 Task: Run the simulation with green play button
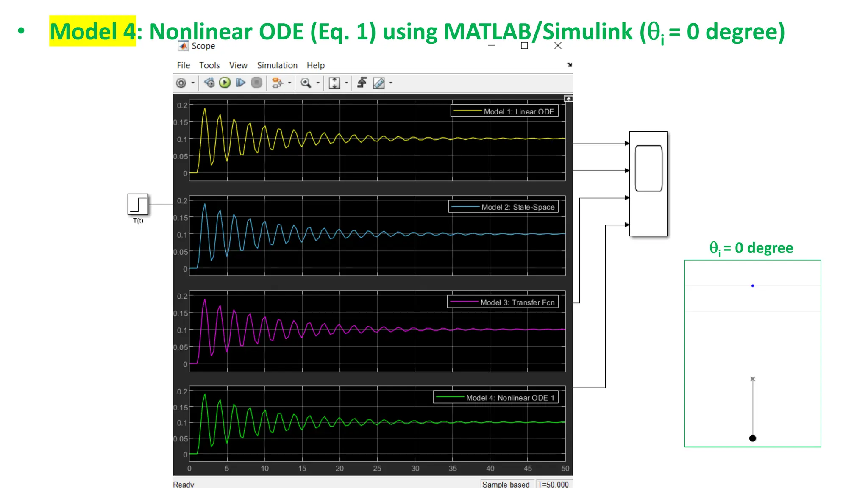click(225, 83)
